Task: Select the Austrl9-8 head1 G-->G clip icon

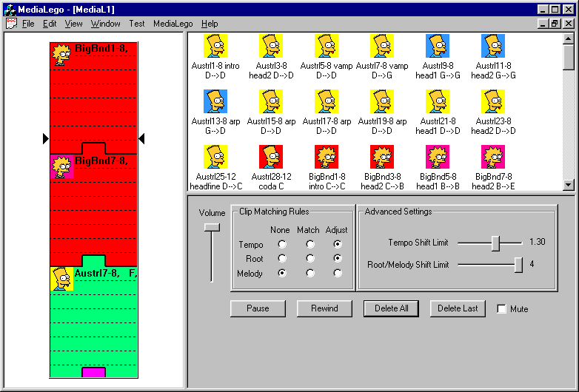Action: pyautogui.click(x=438, y=46)
